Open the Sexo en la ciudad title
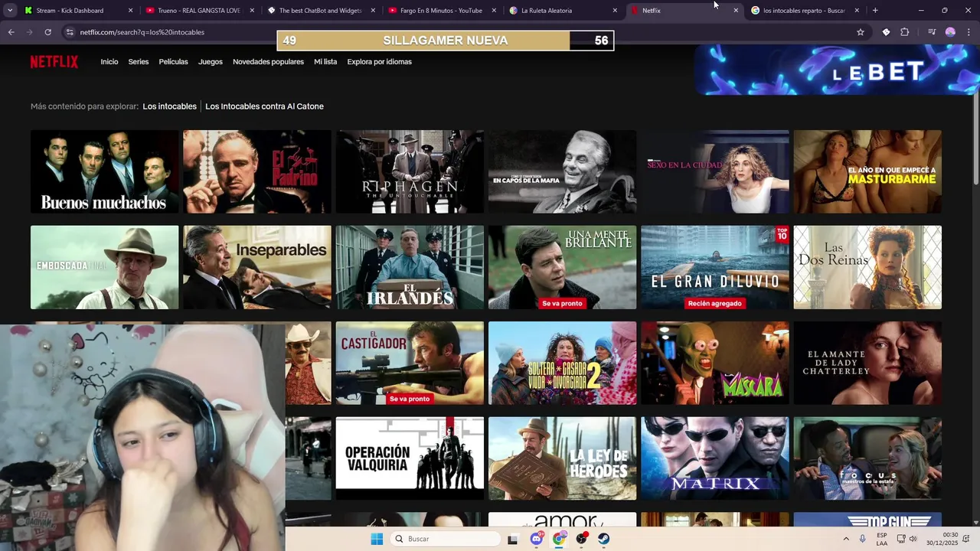Image resolution: width=980 pixels, height=551 pixels. point(715,171)
